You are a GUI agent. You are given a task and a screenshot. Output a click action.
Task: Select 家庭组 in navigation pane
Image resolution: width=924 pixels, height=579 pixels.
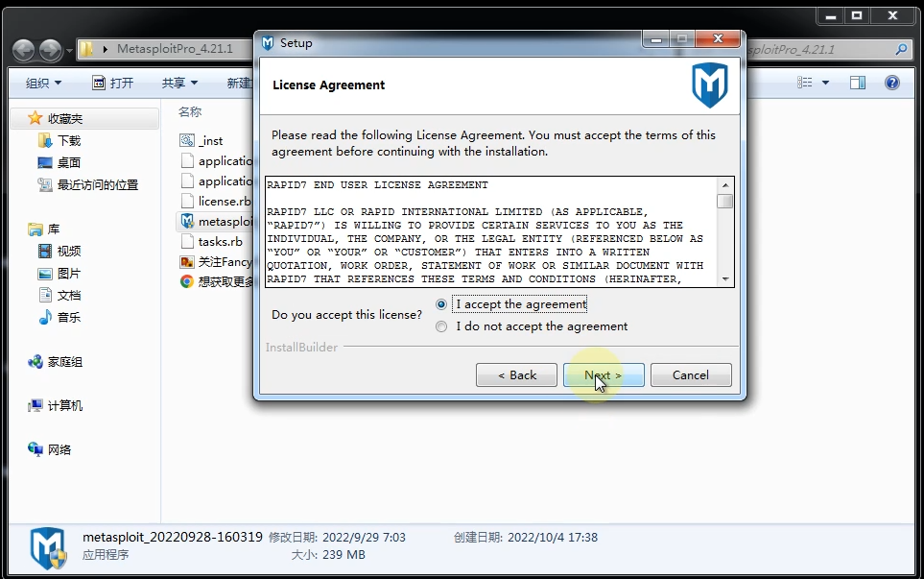pyautogui.click(x=65, y=362)
